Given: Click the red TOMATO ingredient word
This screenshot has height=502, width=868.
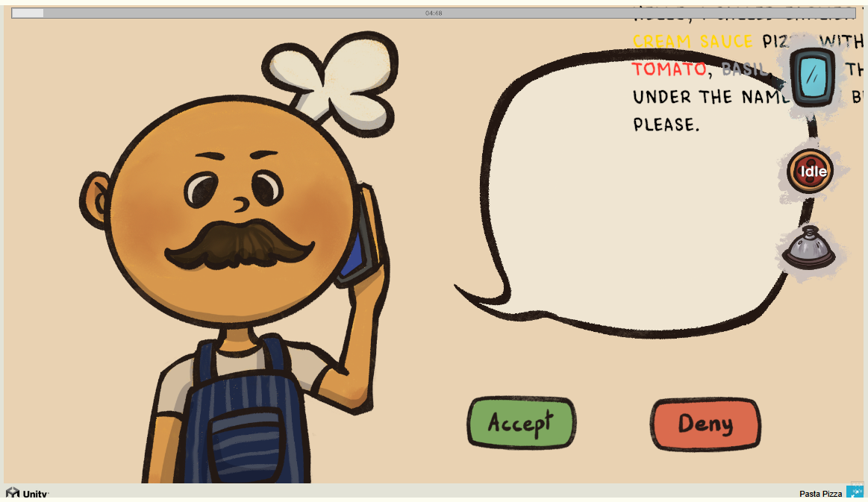Looking at the screenshot, I should point(669,69).
